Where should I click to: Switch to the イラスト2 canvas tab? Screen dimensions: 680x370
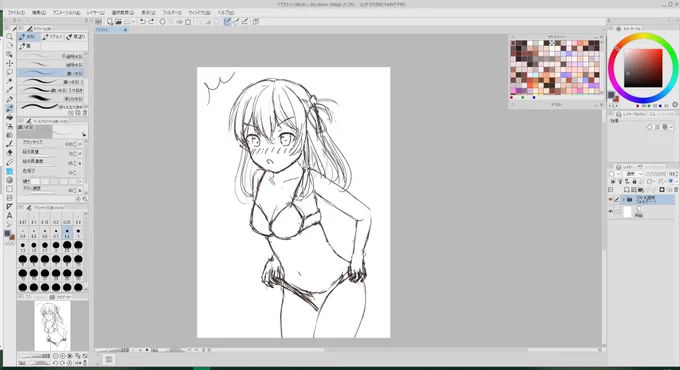[111, 30]
